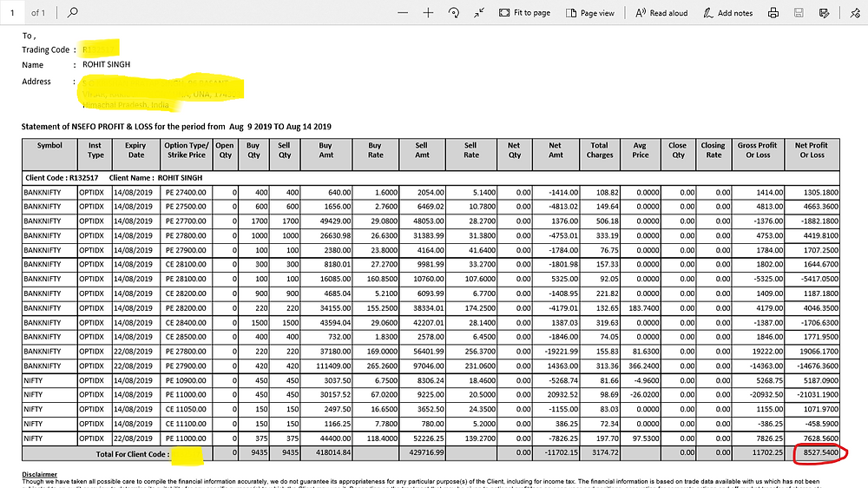
Task: Click the Total For Client Code label
Action: [132, 454]
